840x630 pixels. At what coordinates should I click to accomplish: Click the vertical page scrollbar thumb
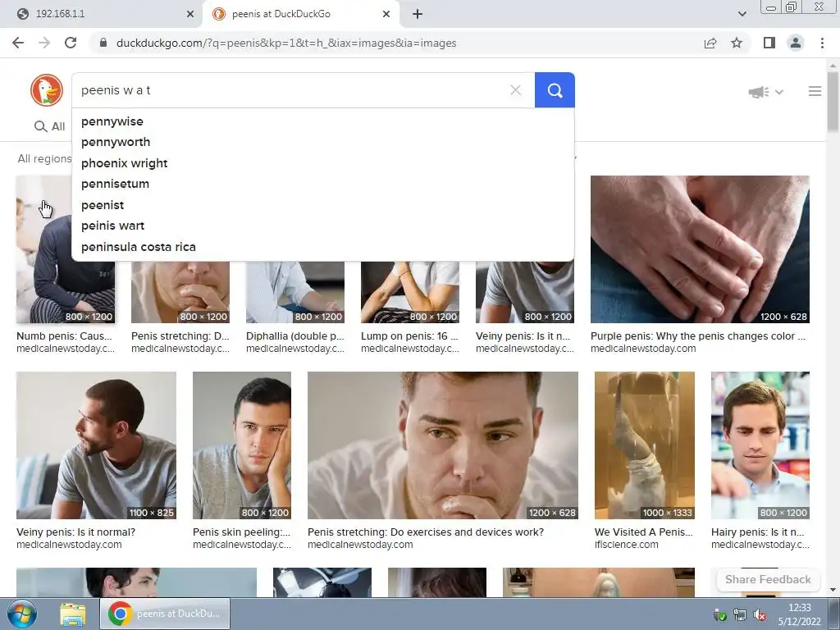(x=833, y=102)
